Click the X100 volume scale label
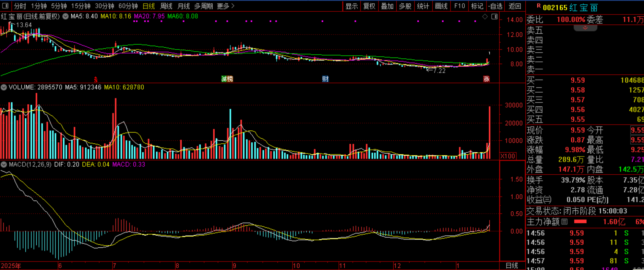Screen dimensions: 644x270 (x=508, y=156)
